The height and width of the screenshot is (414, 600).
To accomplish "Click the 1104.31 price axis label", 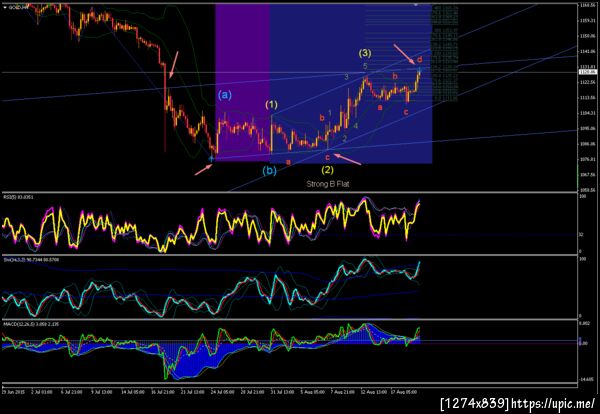I will [x=587, y=113].
